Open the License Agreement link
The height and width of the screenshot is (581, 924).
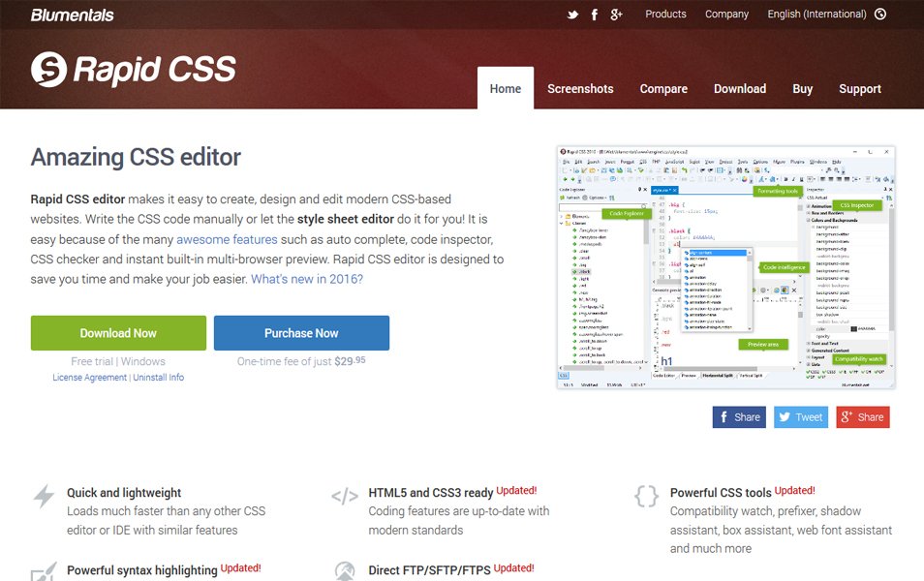89,377
